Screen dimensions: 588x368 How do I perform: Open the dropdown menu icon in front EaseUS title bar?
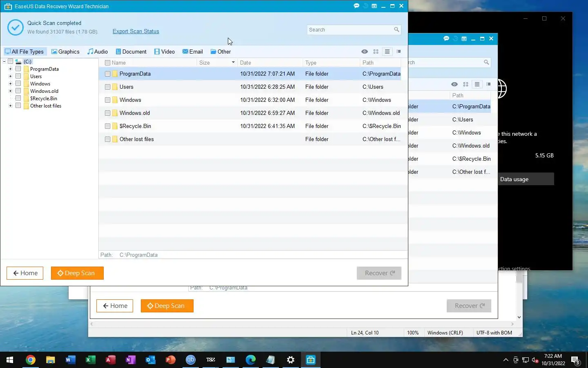tap(374, 6)
